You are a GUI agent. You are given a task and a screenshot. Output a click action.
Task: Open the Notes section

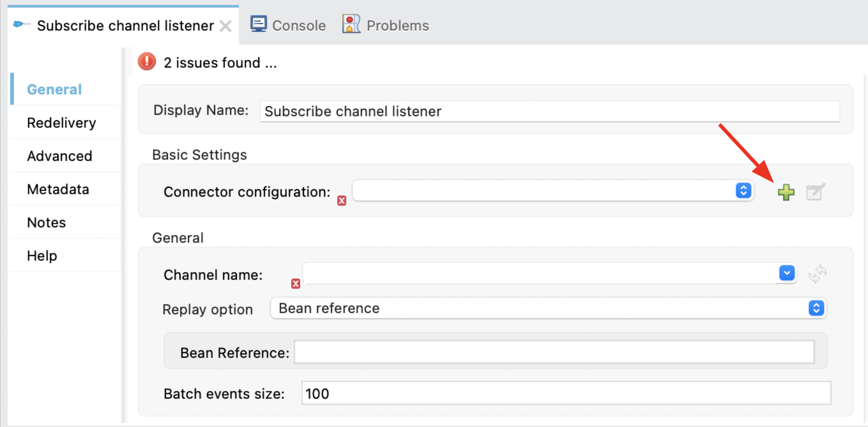46,222
